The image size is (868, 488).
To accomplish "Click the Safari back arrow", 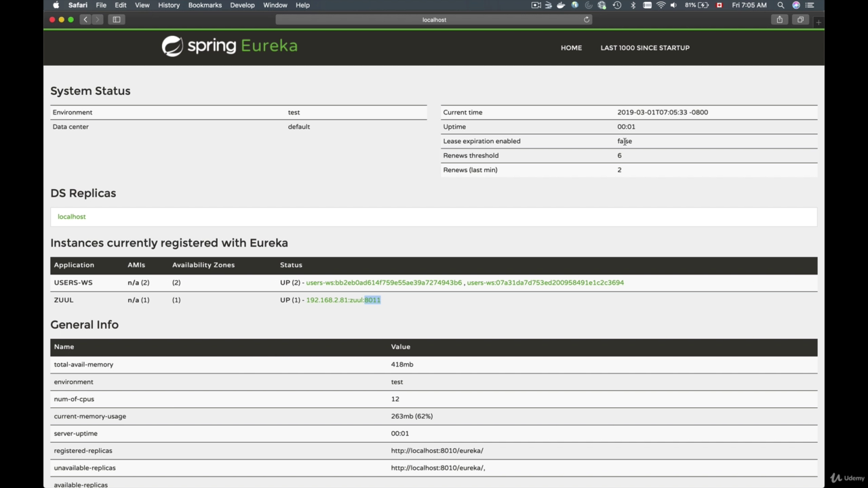I will click(85, 20).
